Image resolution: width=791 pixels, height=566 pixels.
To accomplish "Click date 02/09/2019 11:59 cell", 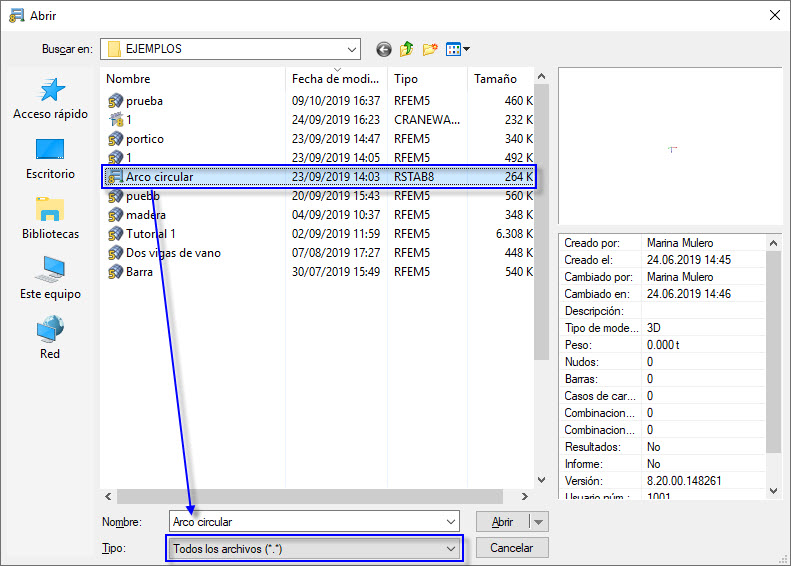I will pos(336,234).
